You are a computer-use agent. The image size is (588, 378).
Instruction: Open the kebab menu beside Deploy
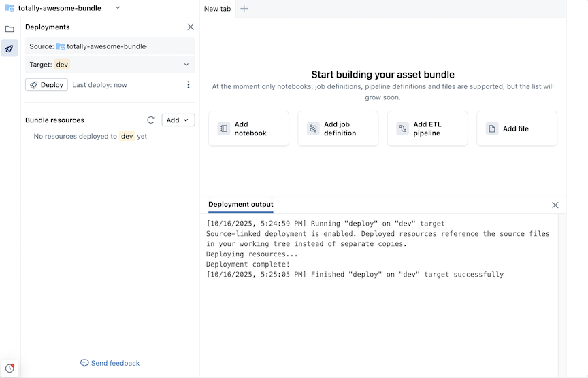click(189, 85)
